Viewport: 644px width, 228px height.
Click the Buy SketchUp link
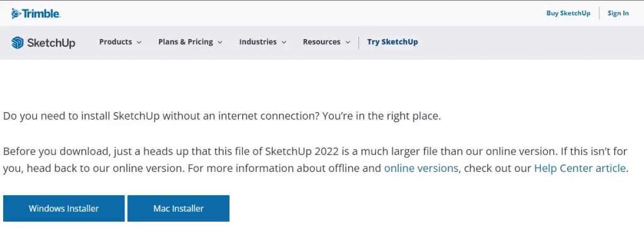click(568, 13)
